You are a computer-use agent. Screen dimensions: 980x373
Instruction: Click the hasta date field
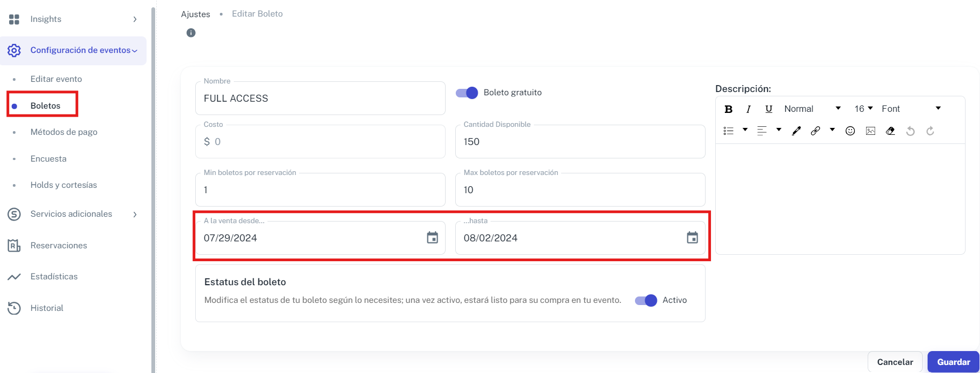pyautogui.click(x=580, y=238)
